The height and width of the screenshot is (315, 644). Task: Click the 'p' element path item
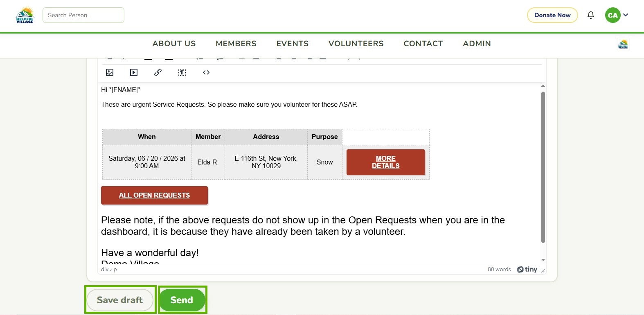tap(115, 270)
